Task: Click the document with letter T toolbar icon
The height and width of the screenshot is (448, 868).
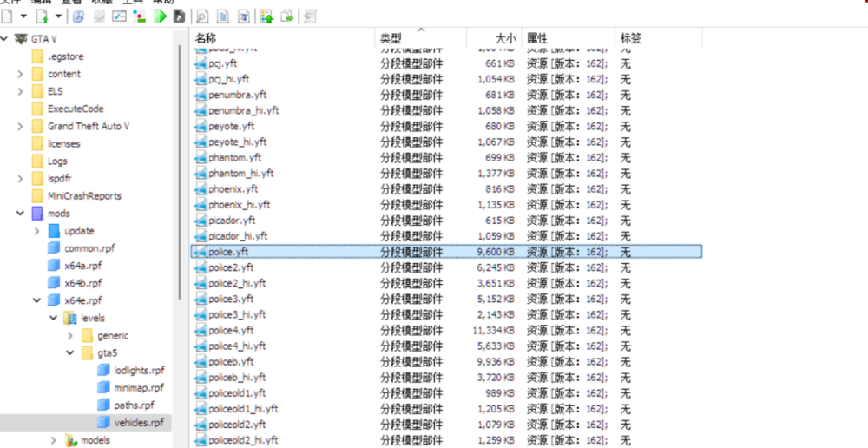Action: pos(243,16)
